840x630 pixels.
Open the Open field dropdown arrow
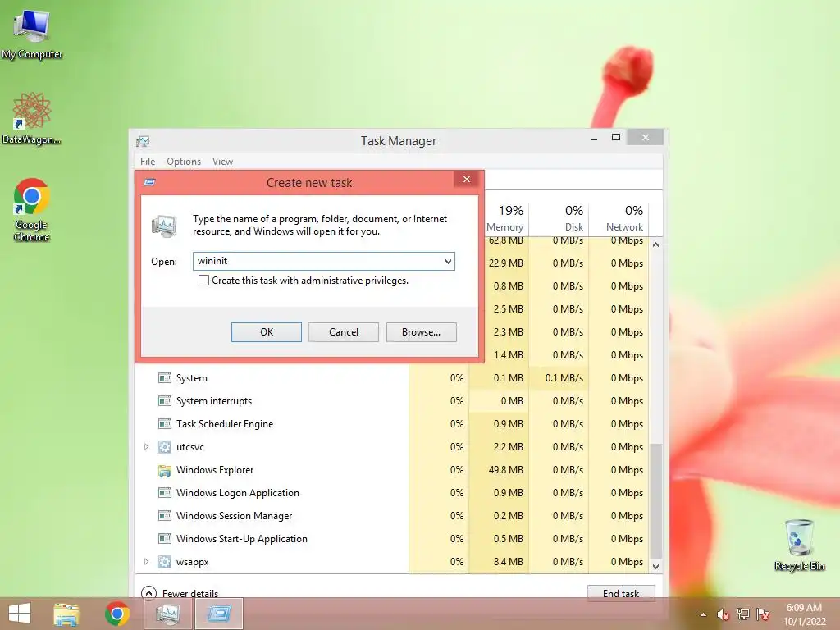448,262
